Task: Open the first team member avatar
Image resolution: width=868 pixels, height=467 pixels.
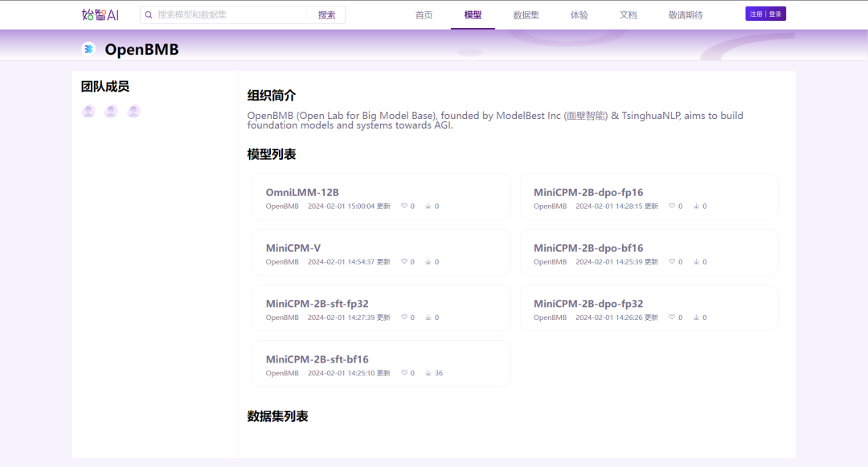Action: [x=88, y=111]
